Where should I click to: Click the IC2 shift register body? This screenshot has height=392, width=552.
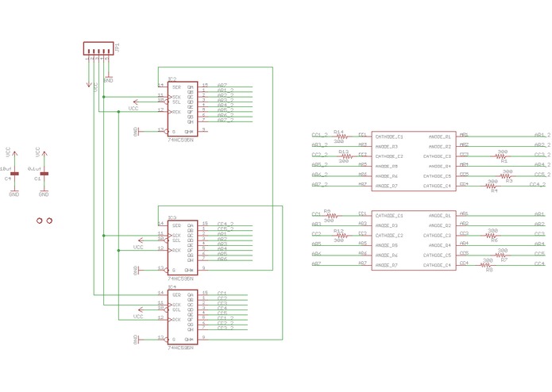pyautogui.click(x=183, y=109)
